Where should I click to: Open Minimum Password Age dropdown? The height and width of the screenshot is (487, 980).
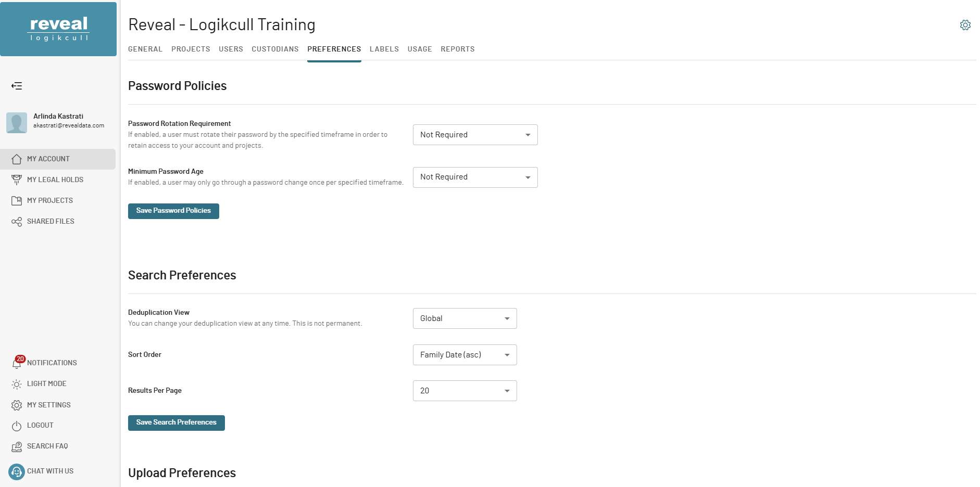(475, 177)
